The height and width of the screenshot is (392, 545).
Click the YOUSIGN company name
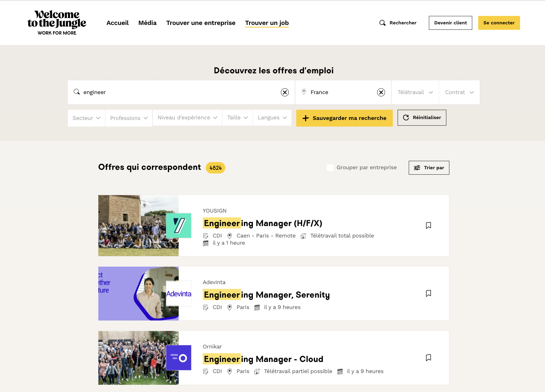point(214,211)
